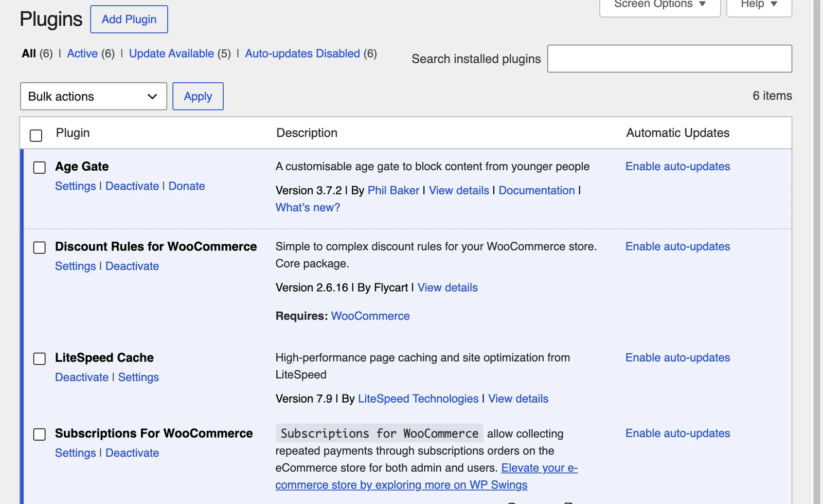Enable auto-updates for Subscriptions For WooCommerce
823x504 pixels.
tap(677, 433)
